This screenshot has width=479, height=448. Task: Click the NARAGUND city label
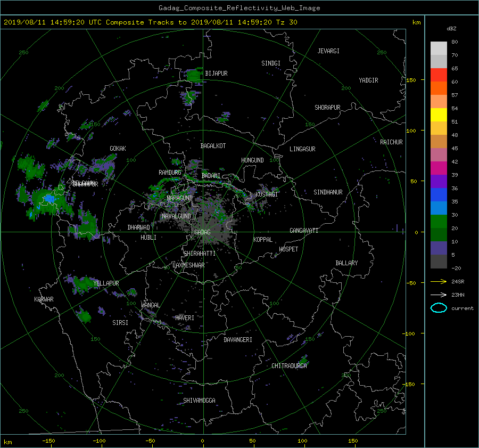(x=180, y=198)
